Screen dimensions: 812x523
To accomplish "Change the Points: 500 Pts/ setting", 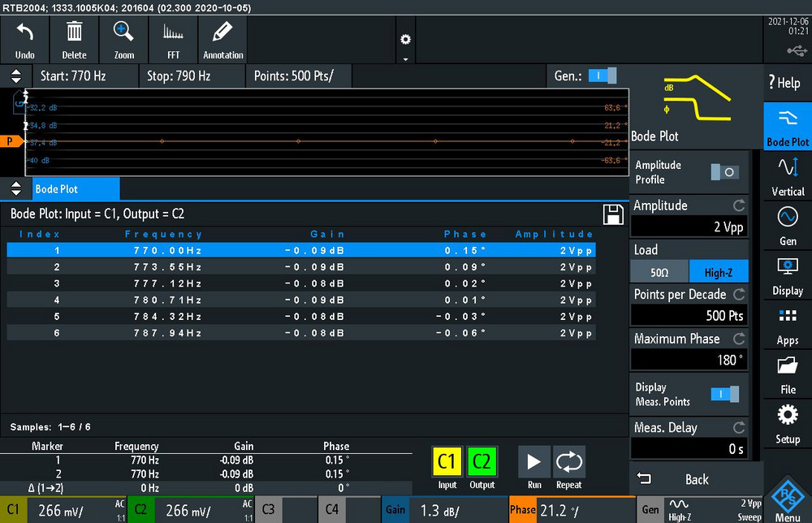I will pos(299,76).
